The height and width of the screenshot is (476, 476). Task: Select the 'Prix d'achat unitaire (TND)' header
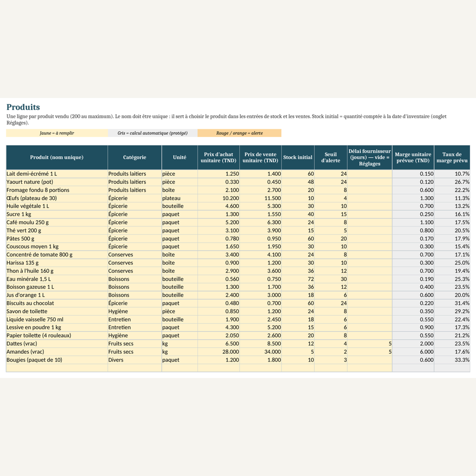218,157
